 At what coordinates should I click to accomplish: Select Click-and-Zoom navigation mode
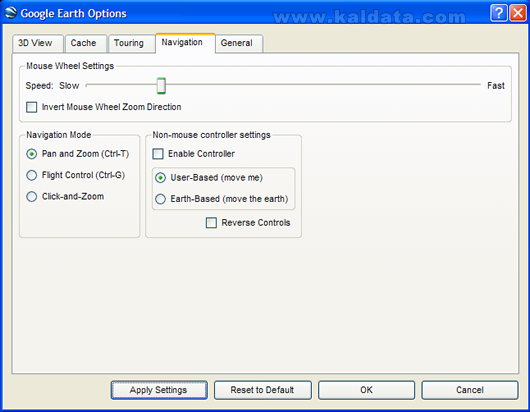[32, 197]
